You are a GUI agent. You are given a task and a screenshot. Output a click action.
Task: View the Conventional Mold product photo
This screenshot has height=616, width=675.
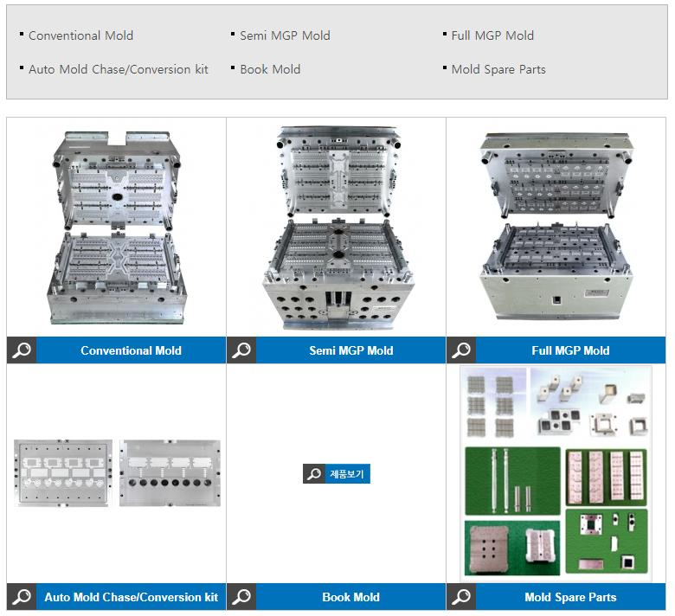tap(117, 228)
